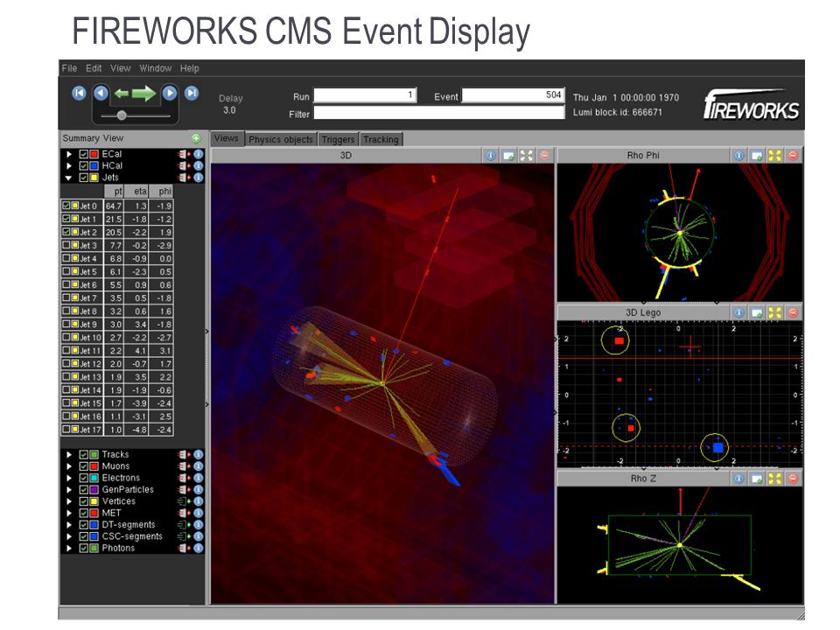The width and height of the screenshot is (840, 630).
Task: Open the File menu
Action: click(x=69, y=68)
